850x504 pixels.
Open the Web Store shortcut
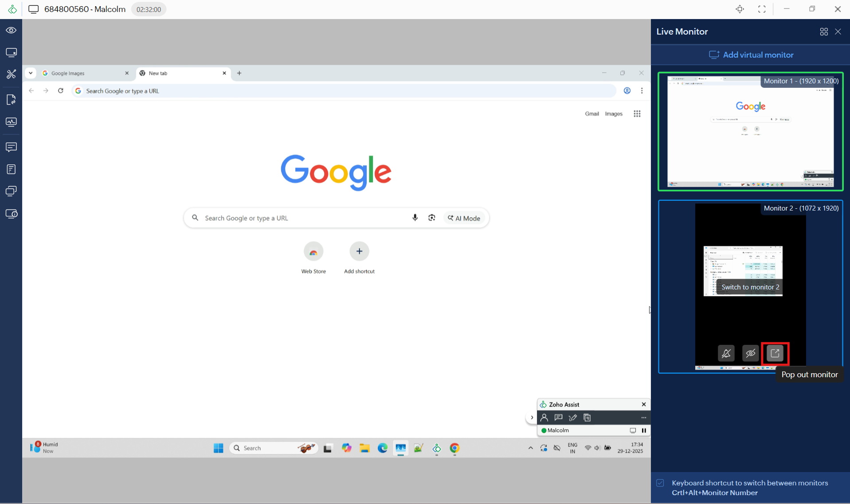coord(313,258)
